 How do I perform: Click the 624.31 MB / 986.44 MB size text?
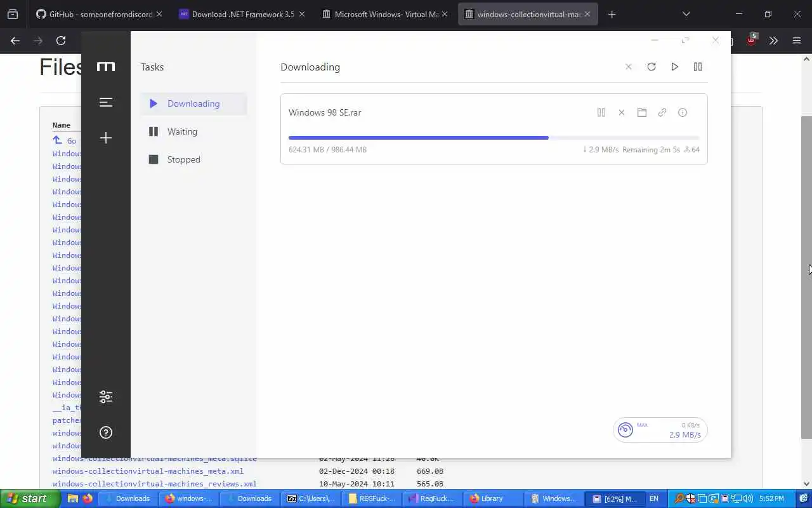[327, 150]
